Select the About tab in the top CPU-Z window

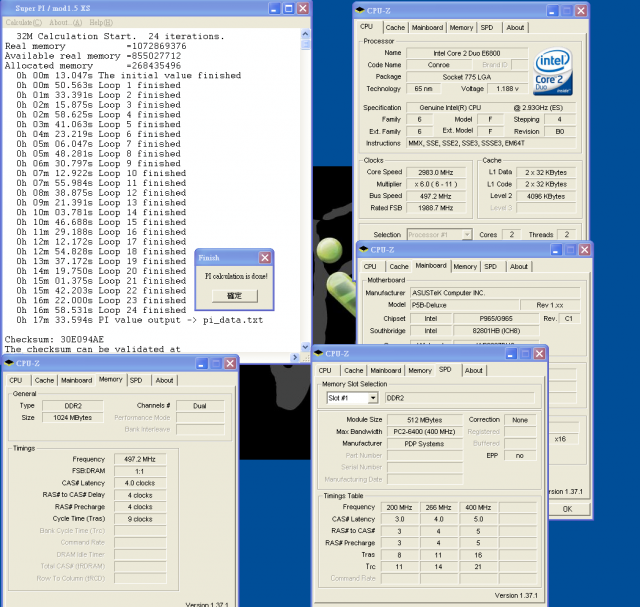pos(515,27)
